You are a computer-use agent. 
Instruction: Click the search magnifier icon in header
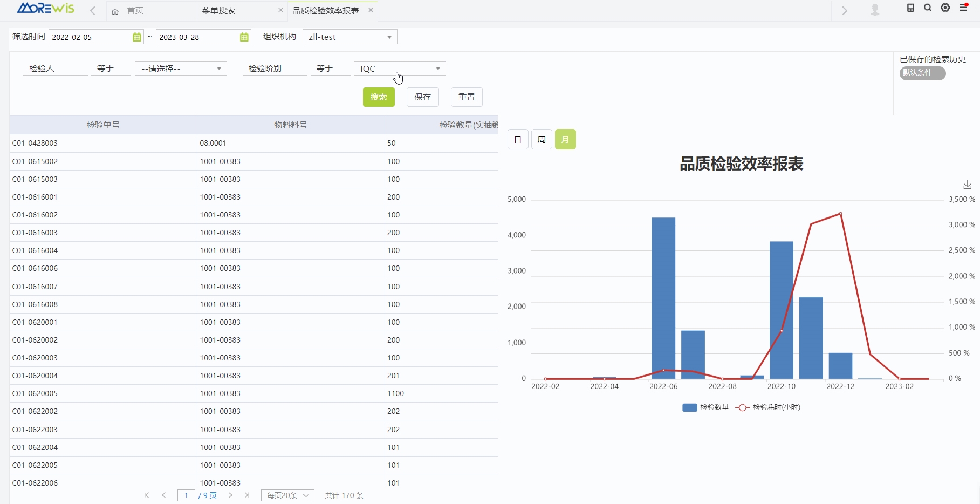928,8
